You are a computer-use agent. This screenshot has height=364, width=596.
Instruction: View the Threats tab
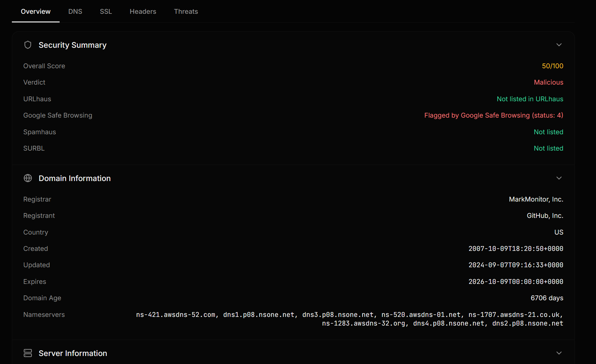(186, 12)
